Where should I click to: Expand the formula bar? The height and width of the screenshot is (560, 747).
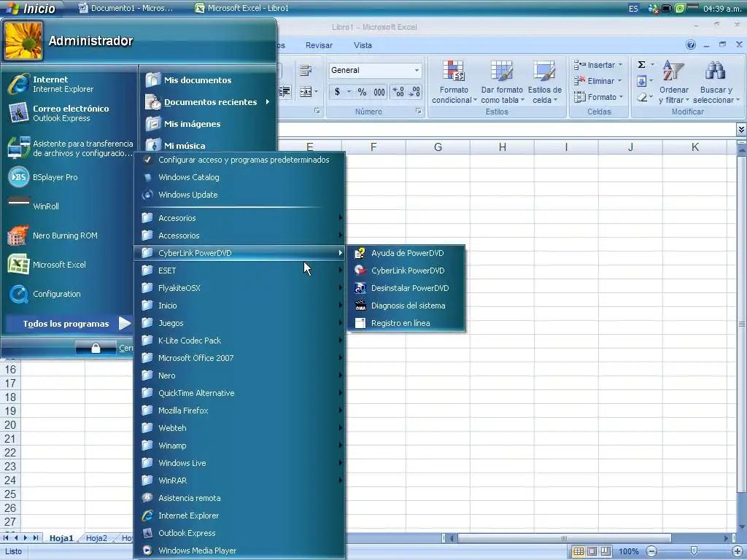[741, 129]
